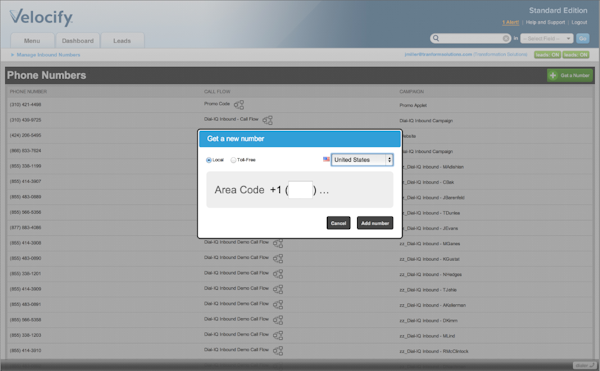Switch to the Dashboard tab
Screen dimensions: 600x371
point(78,41)
